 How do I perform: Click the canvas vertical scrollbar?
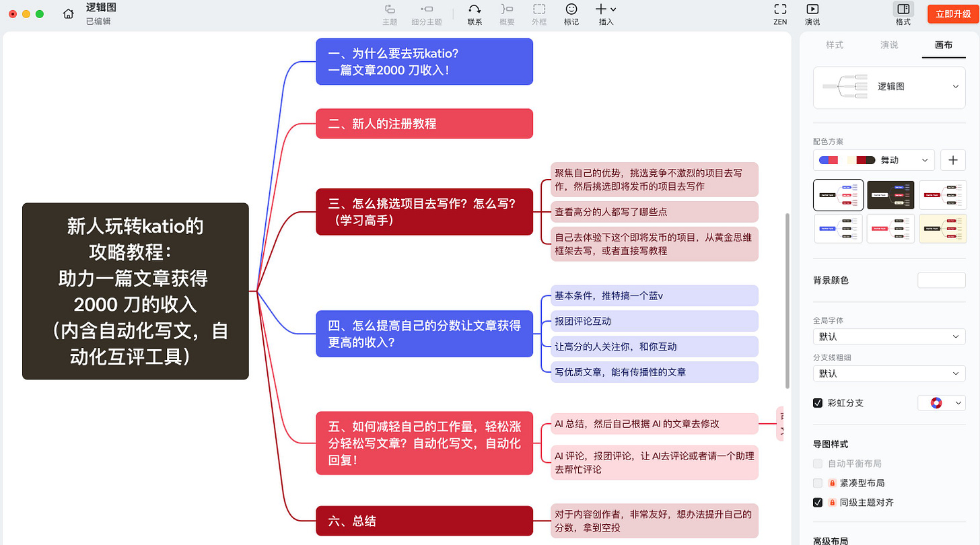point(788,301)
